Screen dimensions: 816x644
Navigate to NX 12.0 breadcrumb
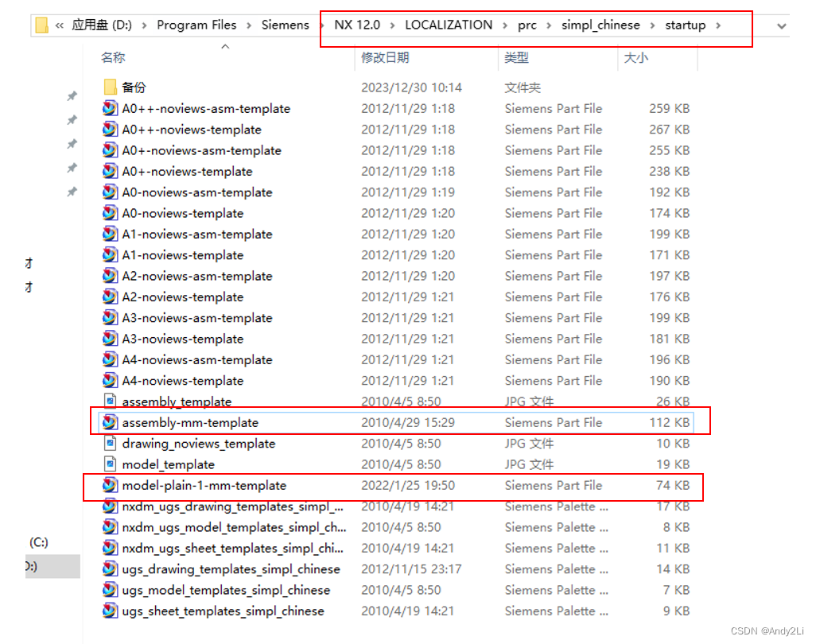tap(357, 25)
